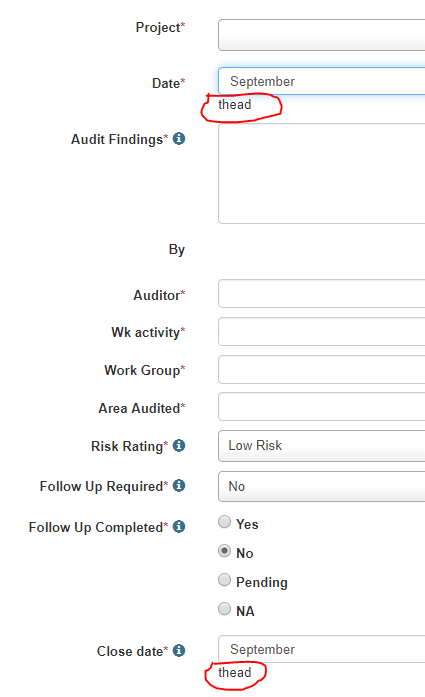
Task: Click the Auditor input field
Action: click(x=321, y=293)
